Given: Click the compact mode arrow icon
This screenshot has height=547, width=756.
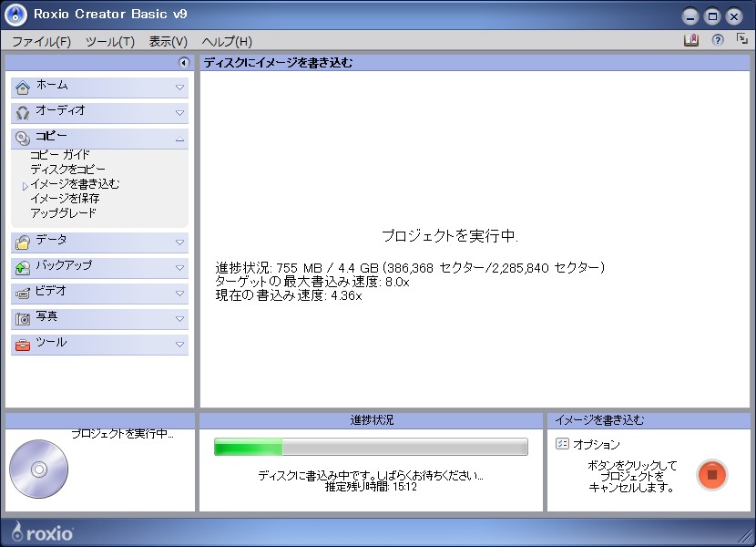Looking at the screenshot, I should click(x=742, y=38).
